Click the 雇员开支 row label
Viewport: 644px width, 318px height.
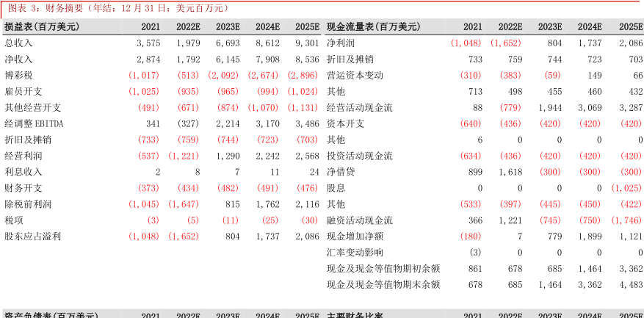(x=23, y=91)
